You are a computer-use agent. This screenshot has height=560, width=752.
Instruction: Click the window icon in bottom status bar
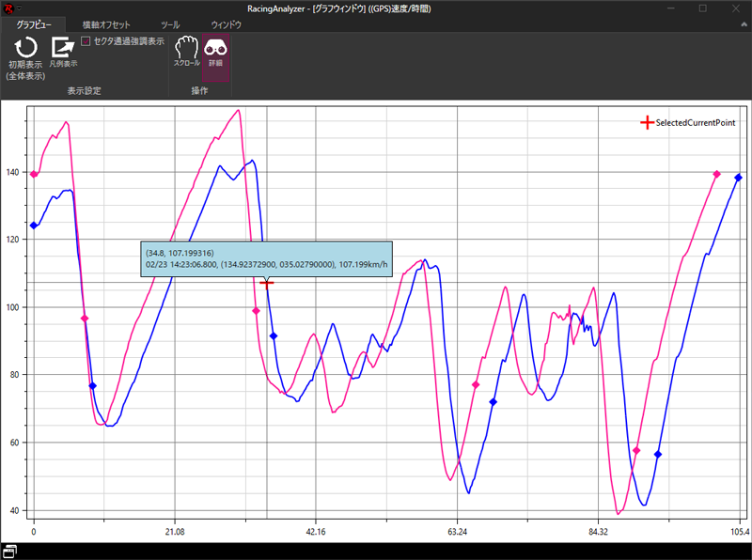pos(10,552)
